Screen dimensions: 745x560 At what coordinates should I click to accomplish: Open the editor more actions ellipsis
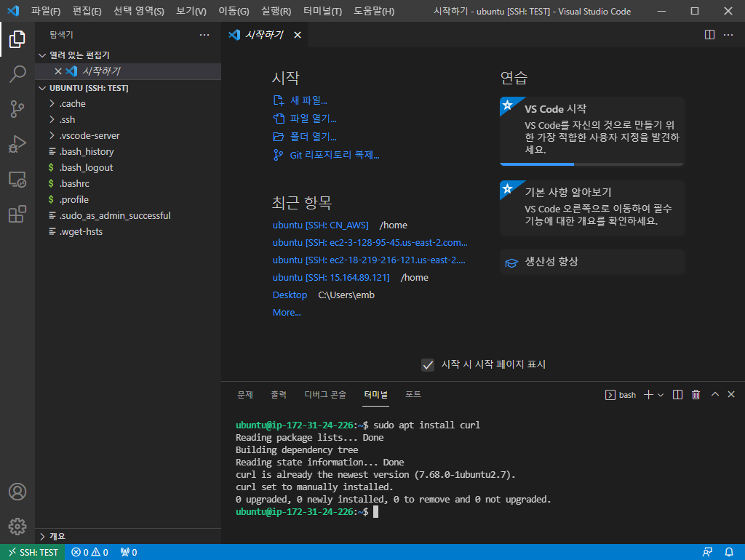tap(728, 35)
